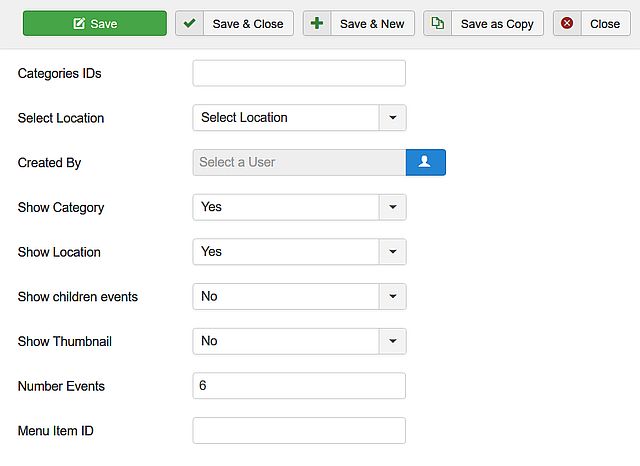Click the red X icon beside Close
640x466 pixels.
[567, 23]
